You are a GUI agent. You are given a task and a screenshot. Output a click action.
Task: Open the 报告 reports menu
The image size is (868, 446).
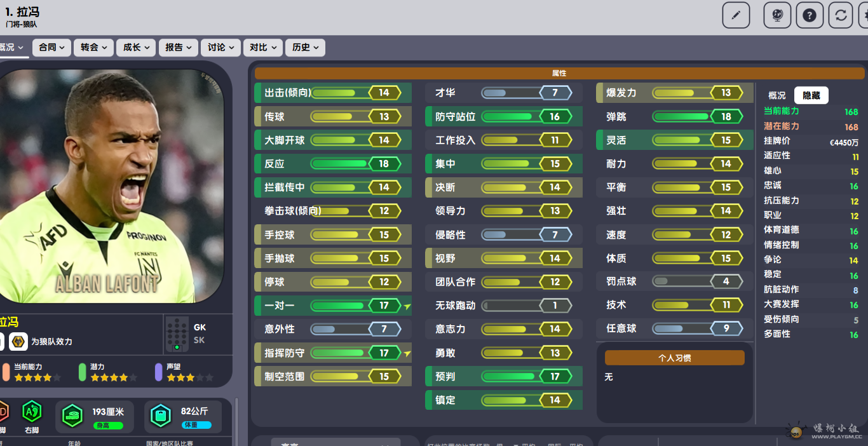tap(178, 48)
